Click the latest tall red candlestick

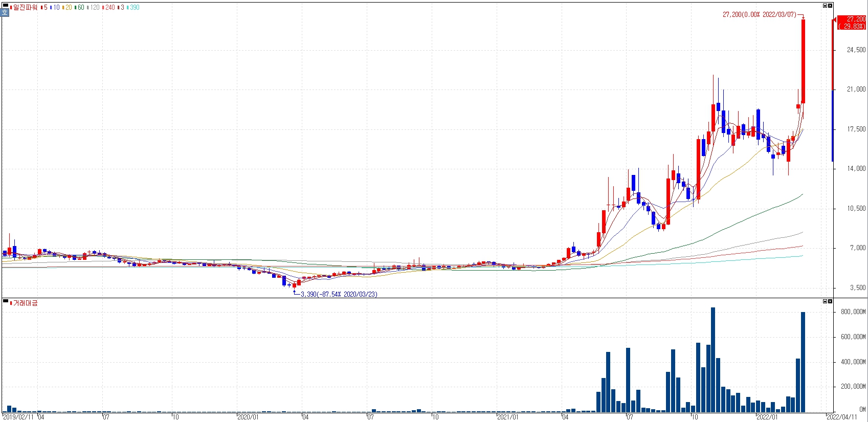(x=803, y=61)
